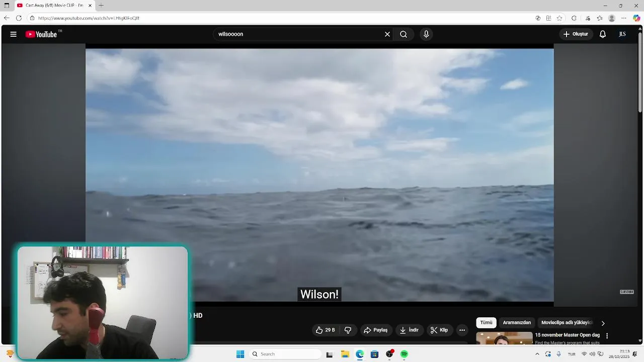Select the Movieclips adlı yükleyici chip
Screen dimensions: 644x362
point(567,323)
